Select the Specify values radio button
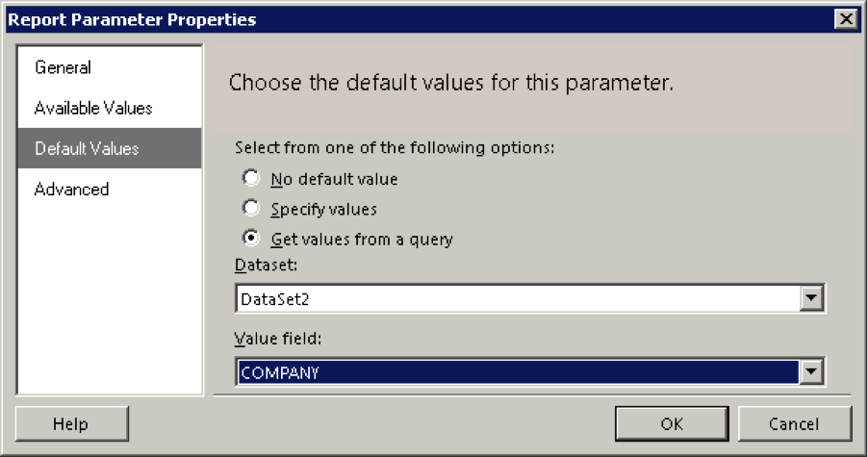This screenshot has width=868, height=457. point(251,209)
